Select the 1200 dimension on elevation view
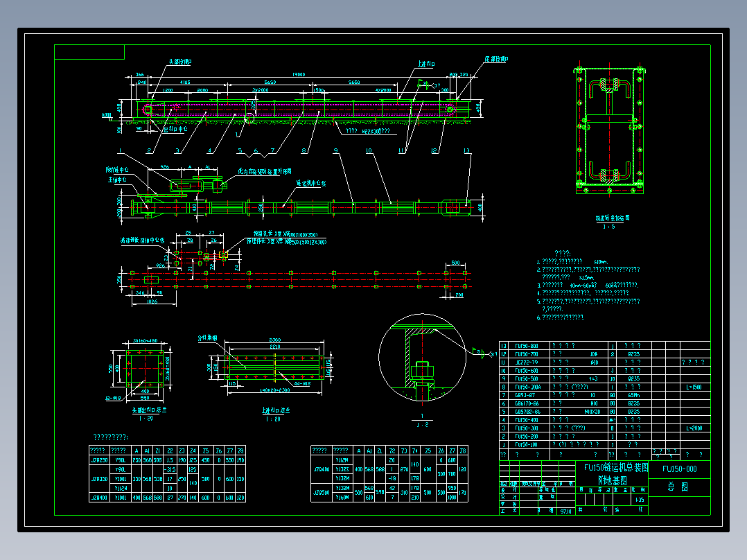The image size is (747, 560). [168, 90]
